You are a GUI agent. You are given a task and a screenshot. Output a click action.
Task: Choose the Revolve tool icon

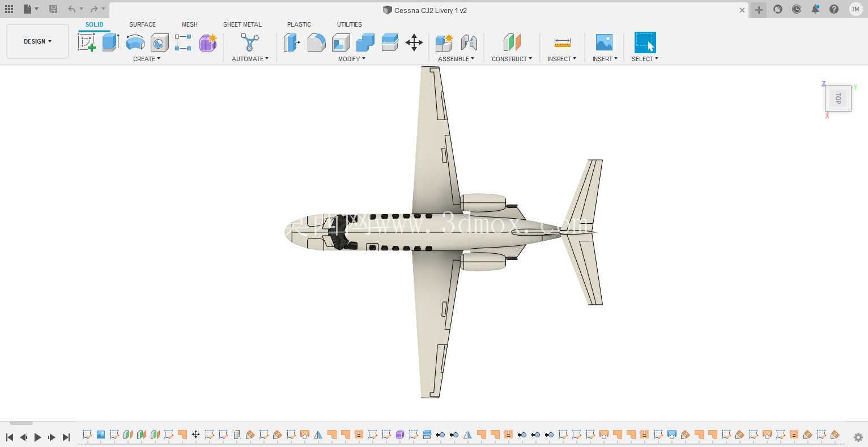(135, 42)
